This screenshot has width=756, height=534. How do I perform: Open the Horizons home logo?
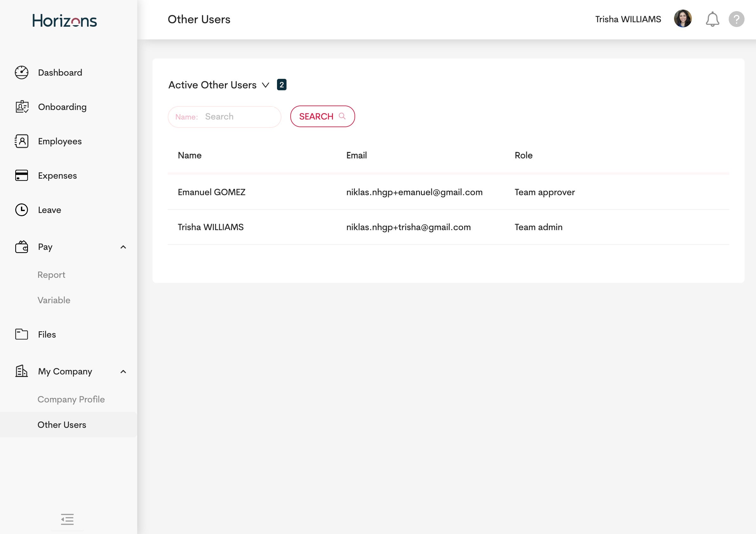[x=64, y=20]
